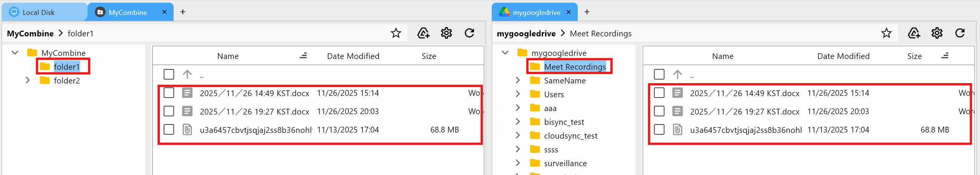Image resolution: width=980 pixels, height=175 pixels.
Task: Click the favorite star in mygoogledrive pane
Action: (x=886, y=33)
